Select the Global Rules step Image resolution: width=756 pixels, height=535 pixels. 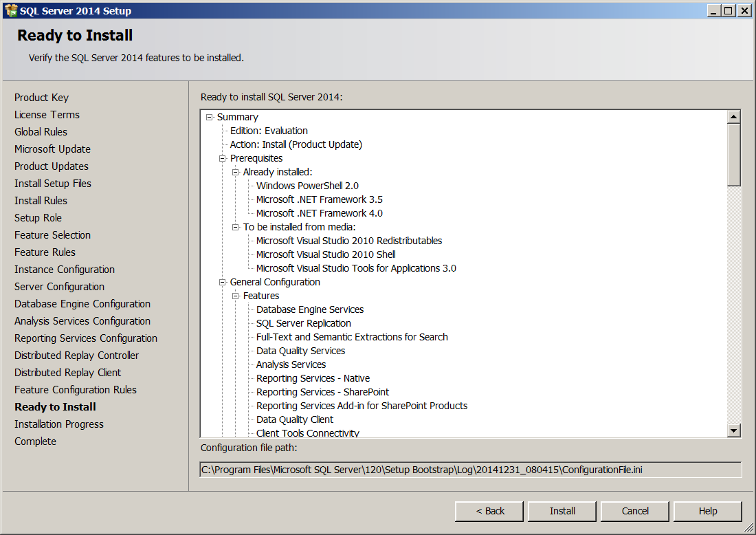pyautogui.click(x=41, y=132)
